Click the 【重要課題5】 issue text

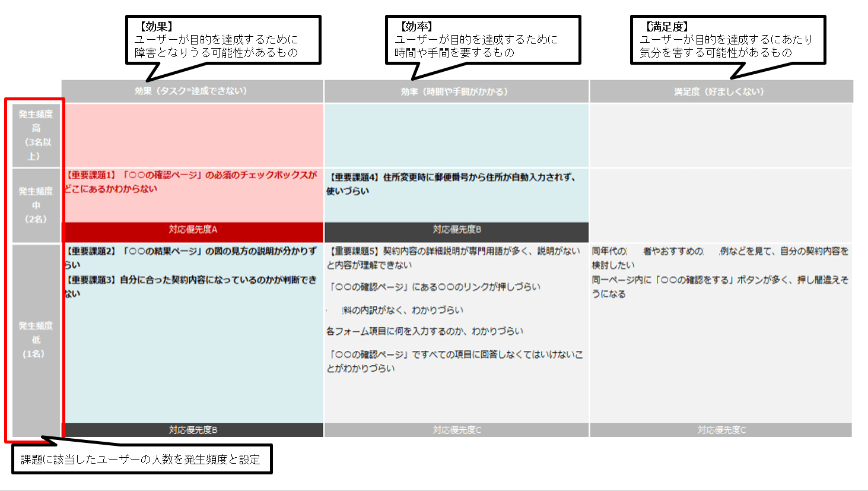pyautogui.click(x=453, y=258)
